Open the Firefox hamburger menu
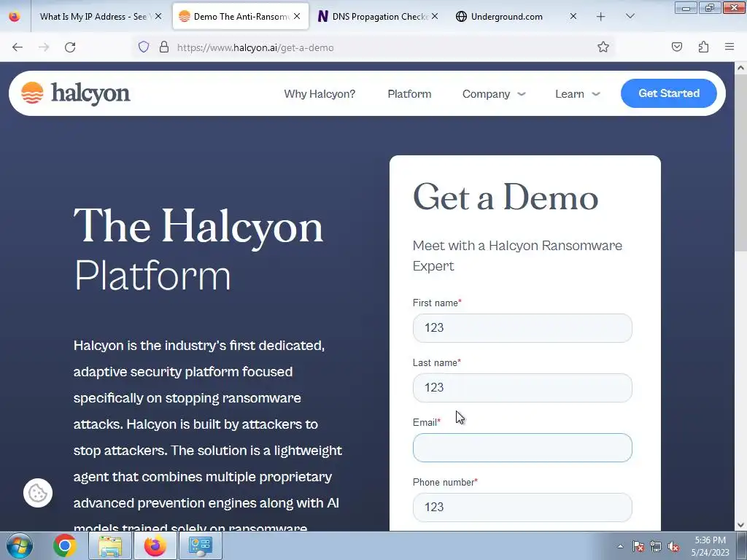Screen dimensions: 747x560 [729, 47]
